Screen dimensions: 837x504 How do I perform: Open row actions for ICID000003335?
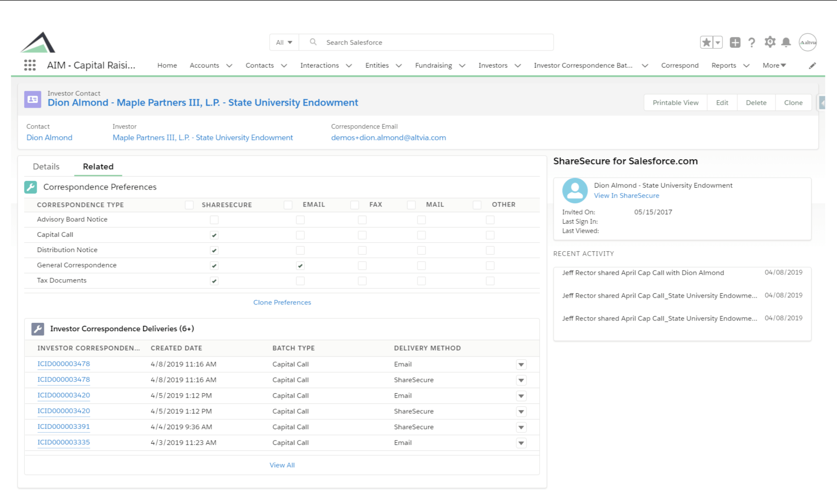click(x=521, y=443)
